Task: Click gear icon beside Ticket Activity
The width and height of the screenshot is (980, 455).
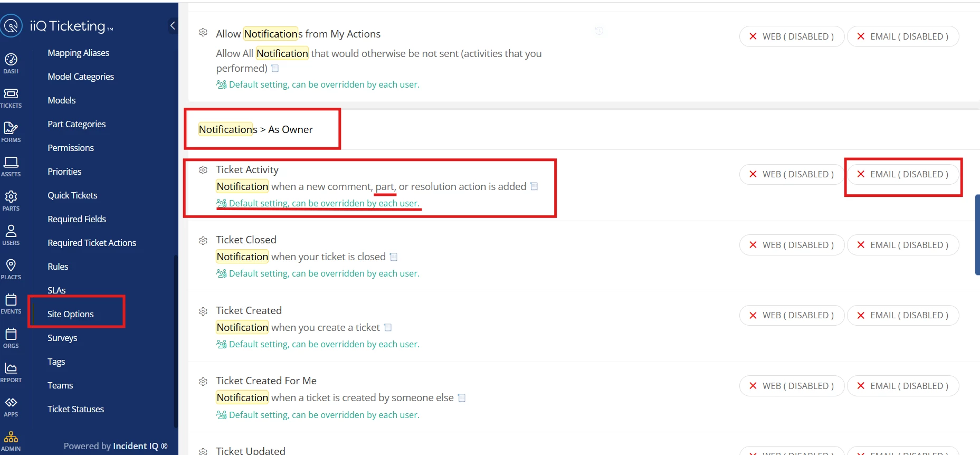Action: coord(203,170)
